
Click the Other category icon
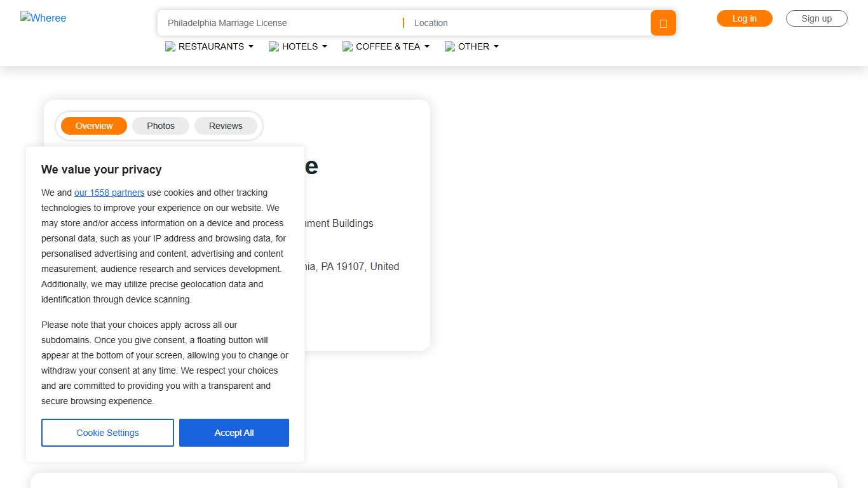450,46
